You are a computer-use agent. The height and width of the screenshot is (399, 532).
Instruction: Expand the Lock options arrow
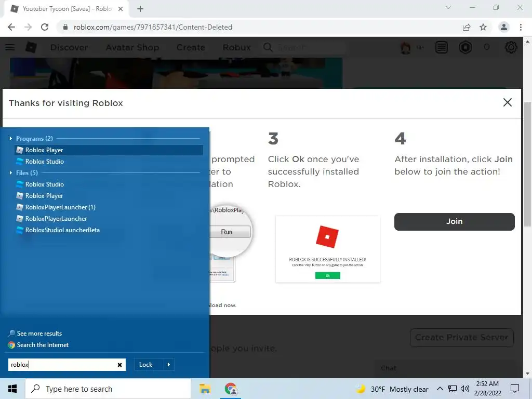pyautogui.click(x=169, y=365)
